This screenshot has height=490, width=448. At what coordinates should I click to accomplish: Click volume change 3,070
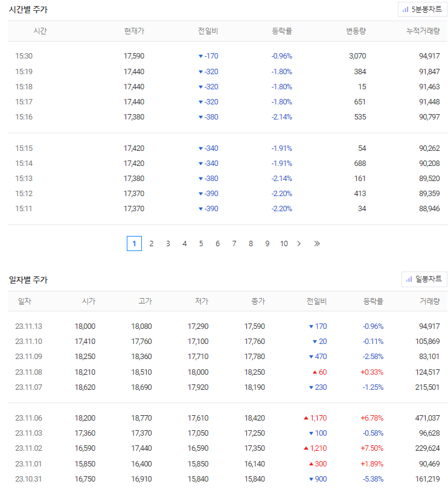(357, 56)
